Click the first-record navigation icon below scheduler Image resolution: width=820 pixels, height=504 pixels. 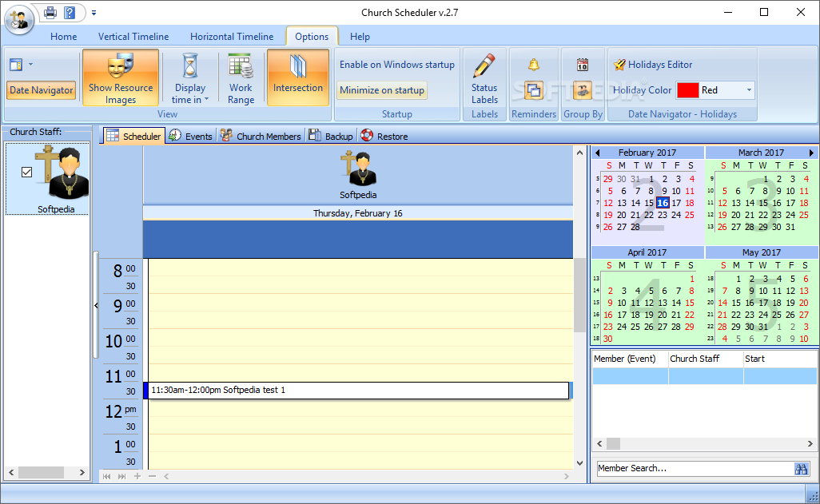[106, 476]
